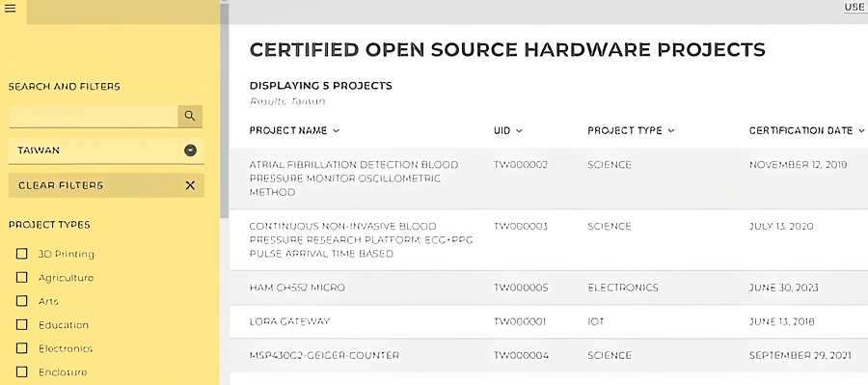Viewport: 868px width, 385px height.
Task: Sort by UID column chevron
Action: point(519,131)
